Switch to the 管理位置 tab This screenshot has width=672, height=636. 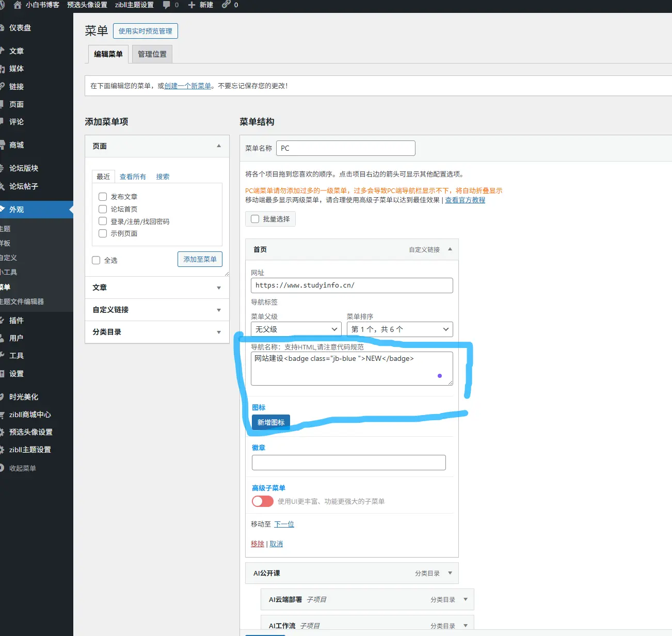(152, 54)
